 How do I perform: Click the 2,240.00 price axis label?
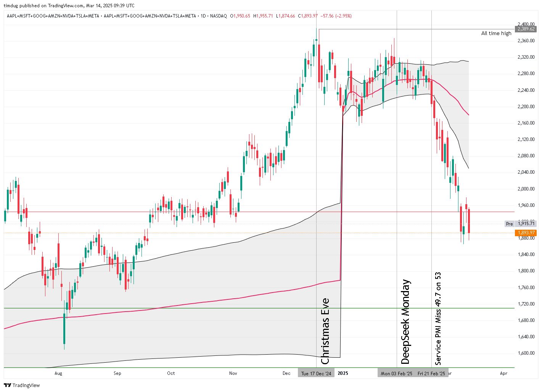pos(526,90)
